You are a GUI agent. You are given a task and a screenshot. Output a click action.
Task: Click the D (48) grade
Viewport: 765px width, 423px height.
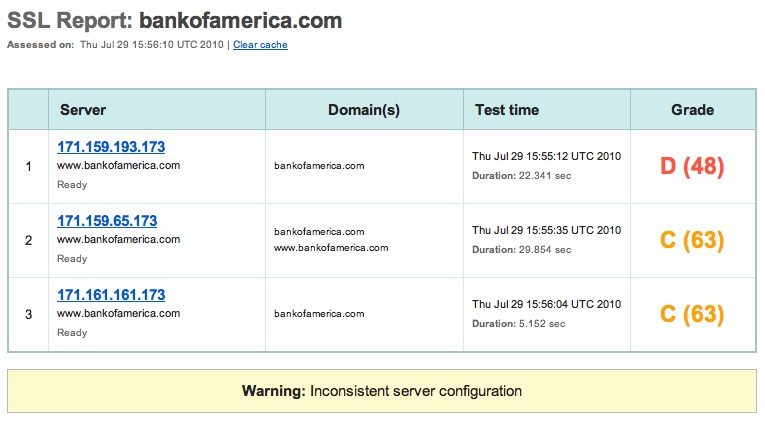coord(692,166)
